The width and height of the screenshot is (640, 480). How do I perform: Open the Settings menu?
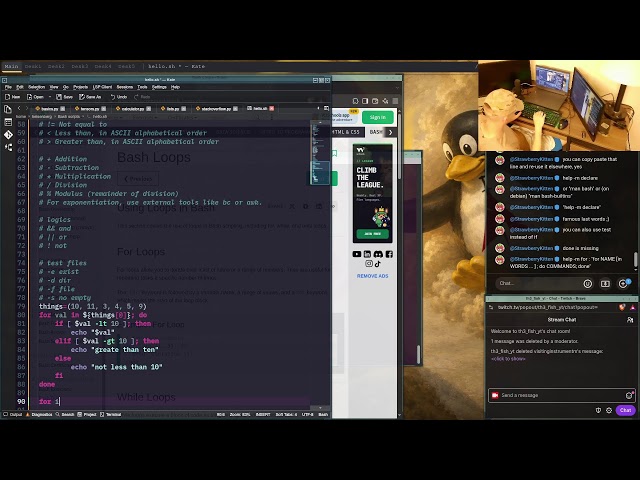[x=159, y=87]
